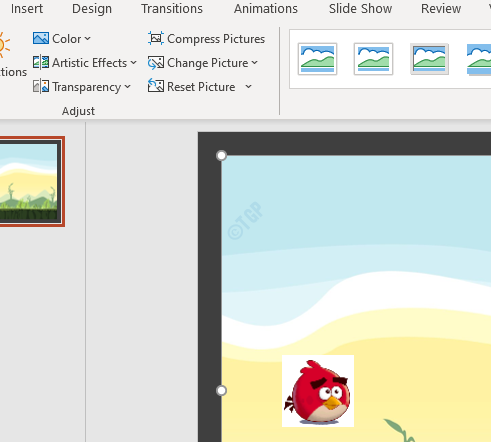Select the slide thumbnail in the left panel
Image resolution: width=491 pixels, height=442 pixels.
(30, 181)
